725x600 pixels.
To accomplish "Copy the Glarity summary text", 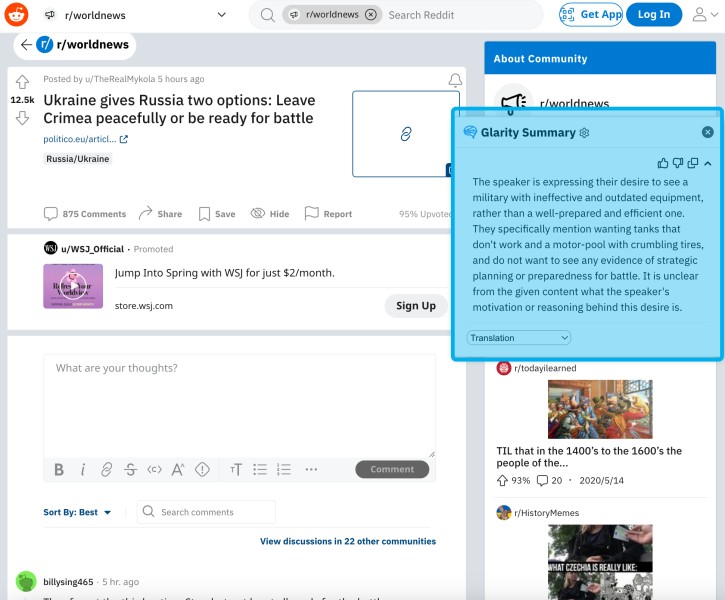I will click(693, 163).
